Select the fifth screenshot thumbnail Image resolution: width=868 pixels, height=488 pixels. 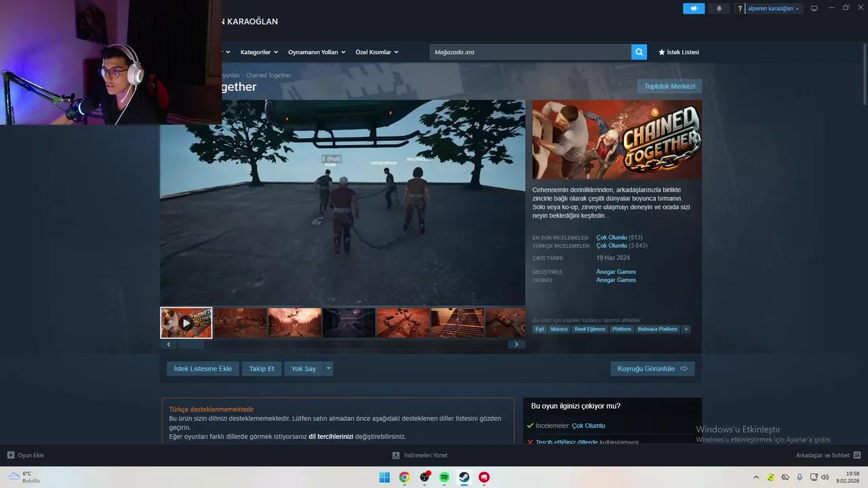pos(403,323)
